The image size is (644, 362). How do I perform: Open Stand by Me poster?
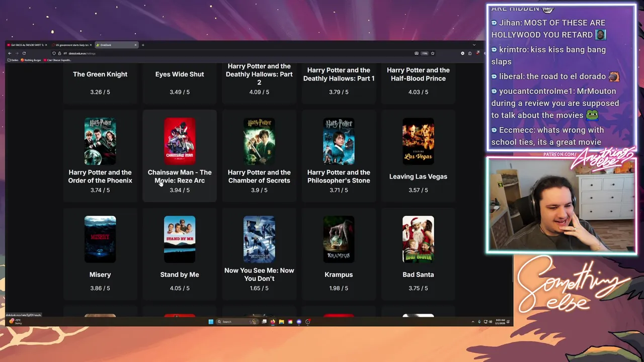[x=180, y=239]
